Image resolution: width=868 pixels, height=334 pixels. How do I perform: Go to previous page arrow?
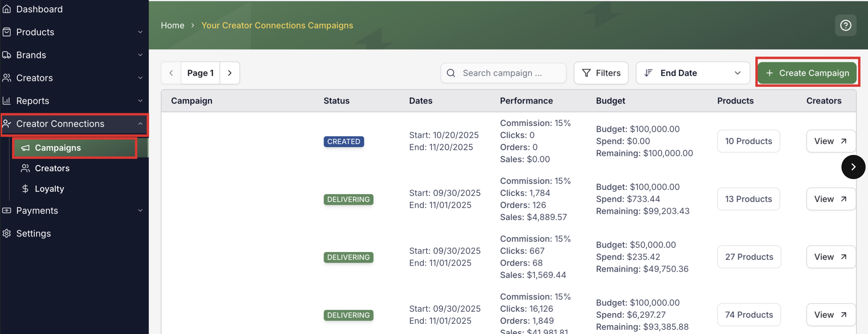171,73
